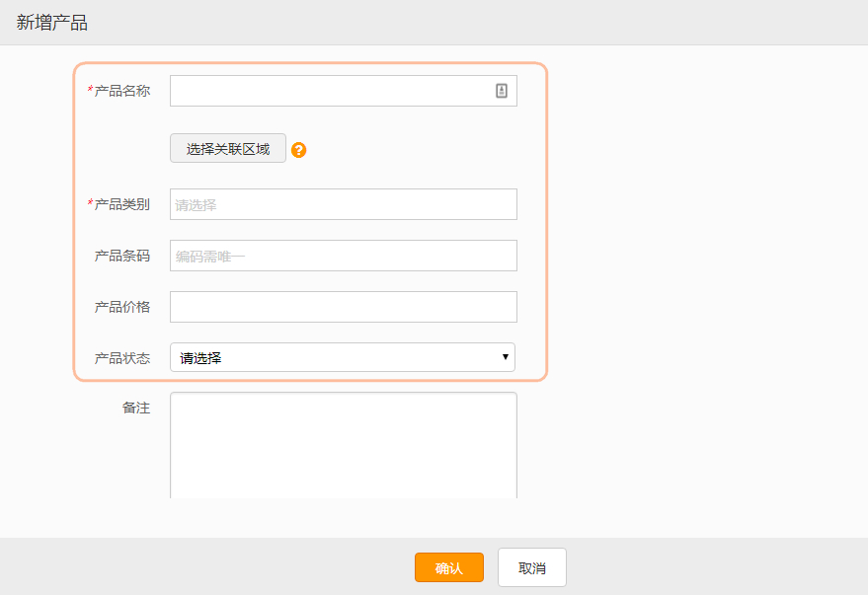Click the 产品条码 field label
868x595 pixels.
pos(122,256)
